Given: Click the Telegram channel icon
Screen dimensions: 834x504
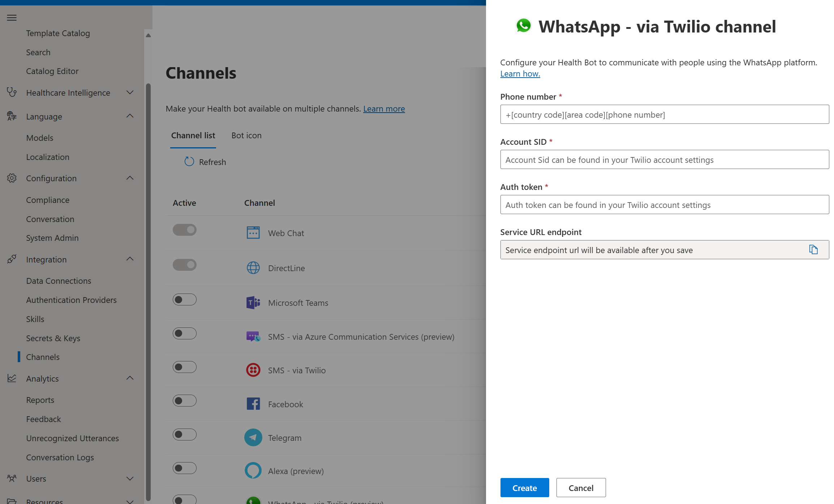Looking at the screenshot, I should pyautogui.click(x=253, y=437).
